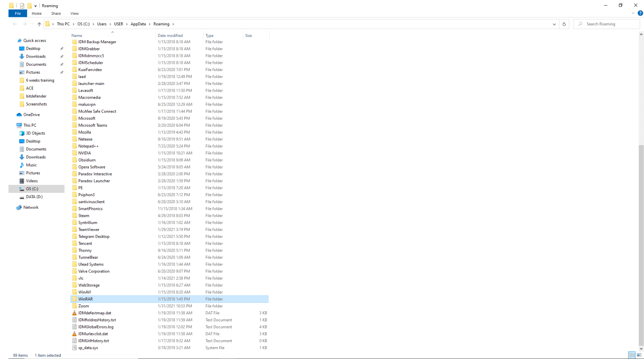Select the Steam folder
The image size is (644, 359).
[83, 216]
